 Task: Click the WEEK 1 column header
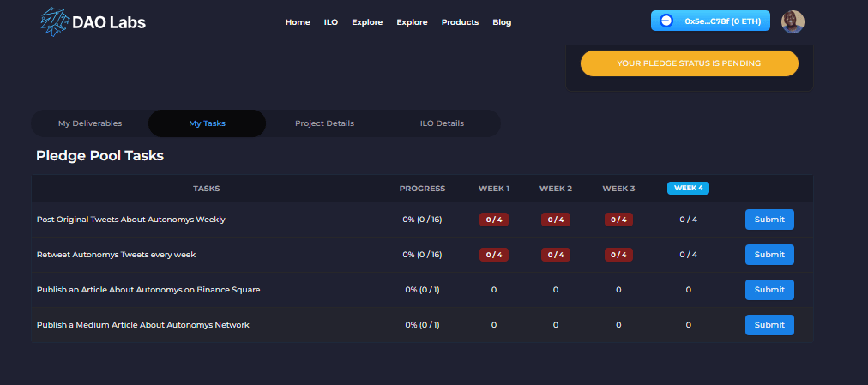click(x=494, y=189)
